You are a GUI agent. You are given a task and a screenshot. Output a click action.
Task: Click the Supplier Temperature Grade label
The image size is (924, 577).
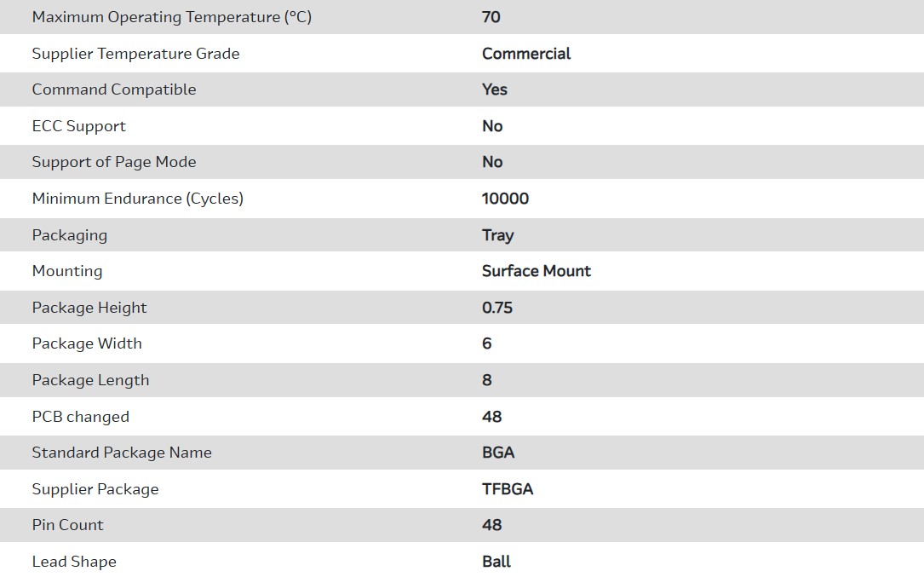point(135,54)
